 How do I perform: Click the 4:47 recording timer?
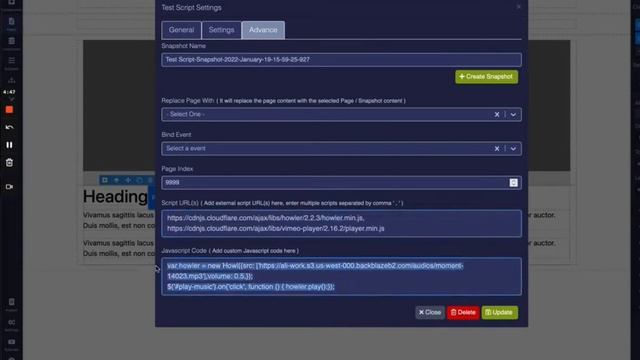pyautogui.click(x=9, y=92)
